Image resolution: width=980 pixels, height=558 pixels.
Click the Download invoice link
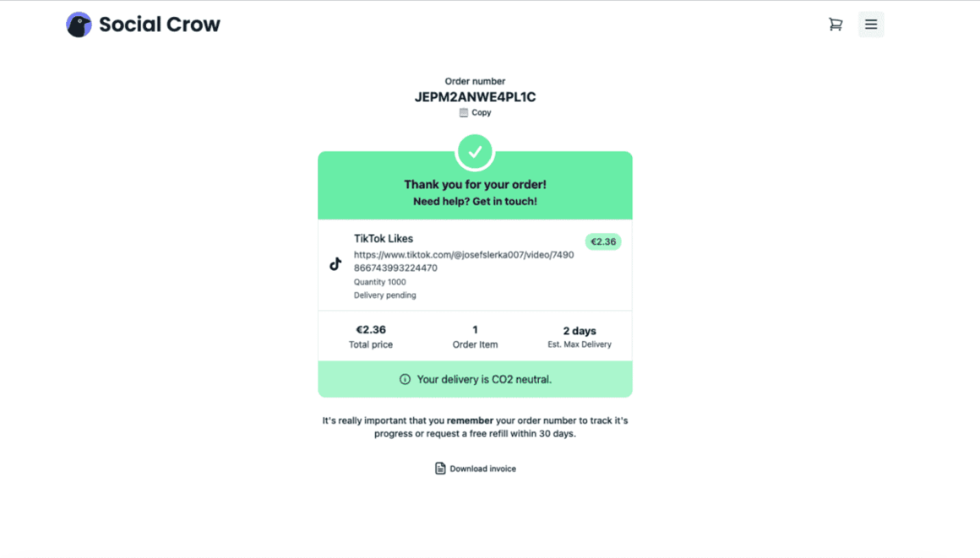tap(482, 469)
